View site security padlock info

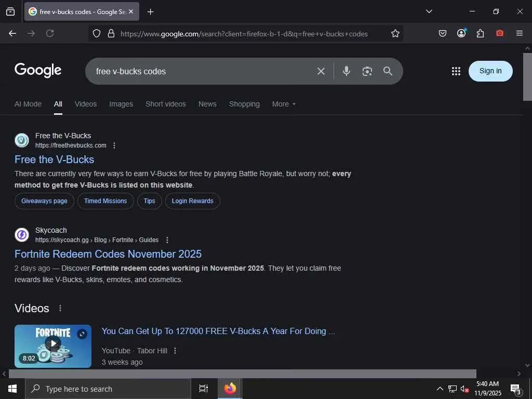click(111, 34)
